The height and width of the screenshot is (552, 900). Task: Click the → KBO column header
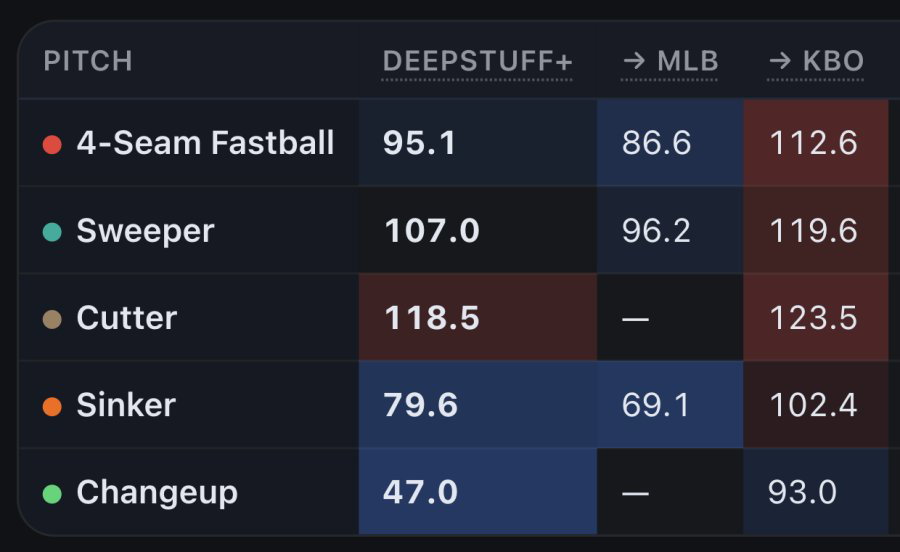point(816,61)
